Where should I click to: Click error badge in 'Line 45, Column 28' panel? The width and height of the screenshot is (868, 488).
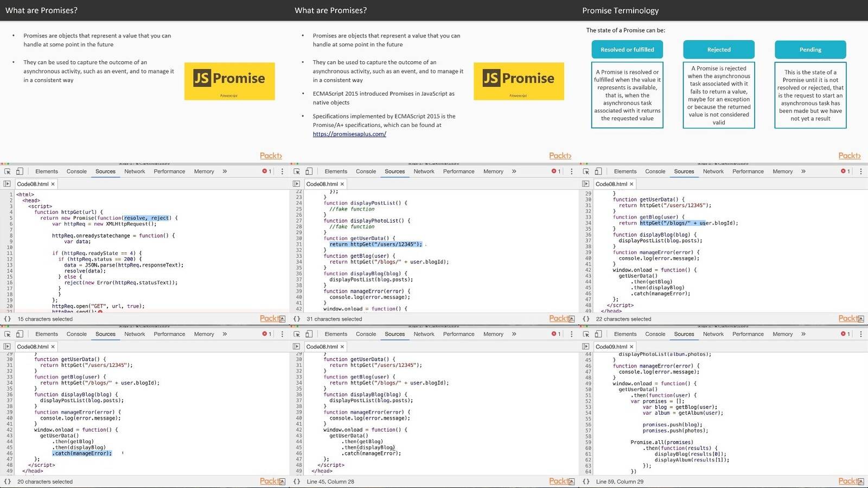click(556, 334)
